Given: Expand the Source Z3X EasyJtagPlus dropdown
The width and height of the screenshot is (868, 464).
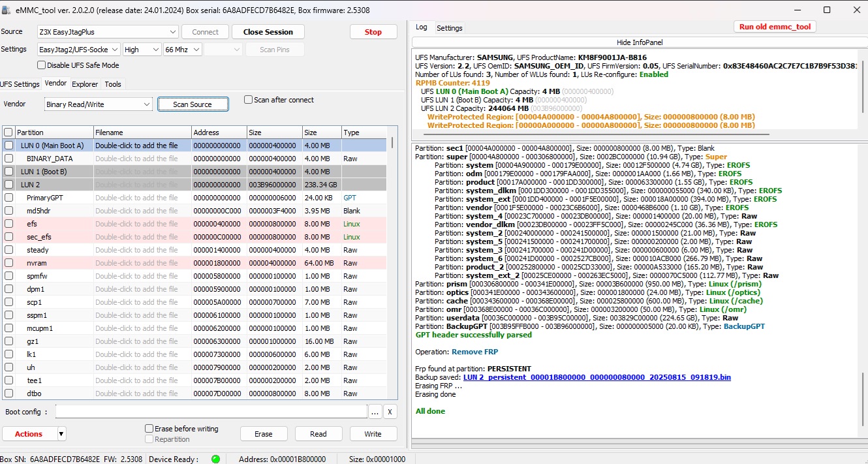Looking at the screenshot, I should click(172, 32).
